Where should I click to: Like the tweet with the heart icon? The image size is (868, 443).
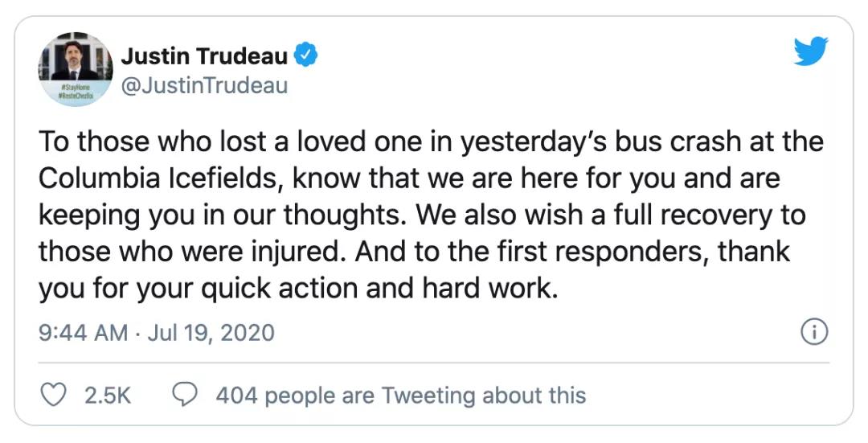[54, 395]
